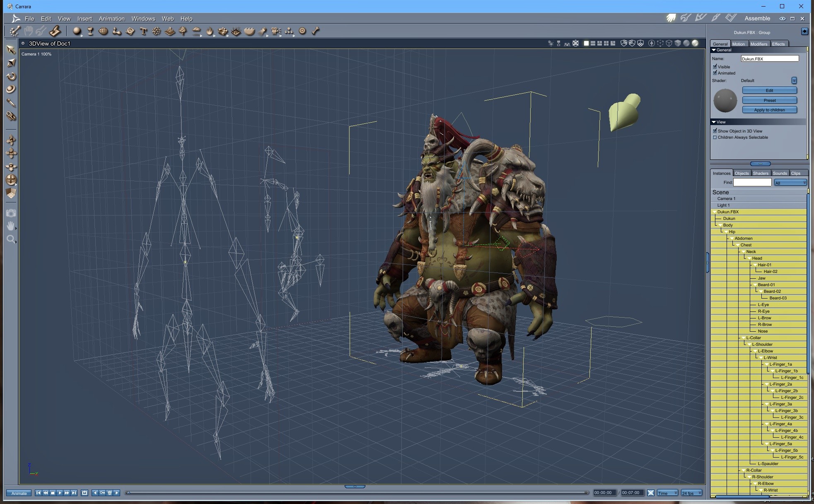This screenshot has height=504, width=814.
Task: Select the bone tool icon
Action: point(316,31)
